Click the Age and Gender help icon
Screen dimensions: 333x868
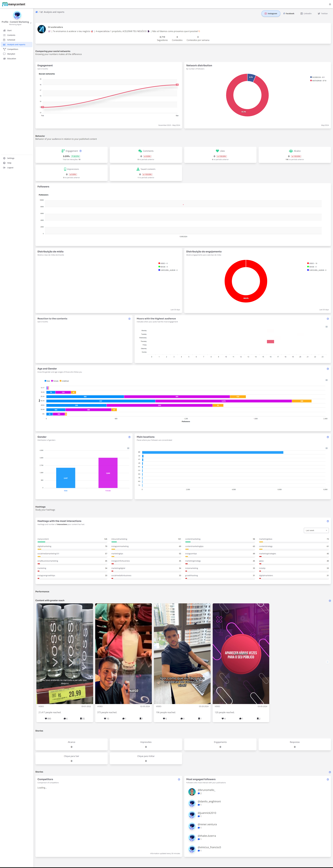328,369
